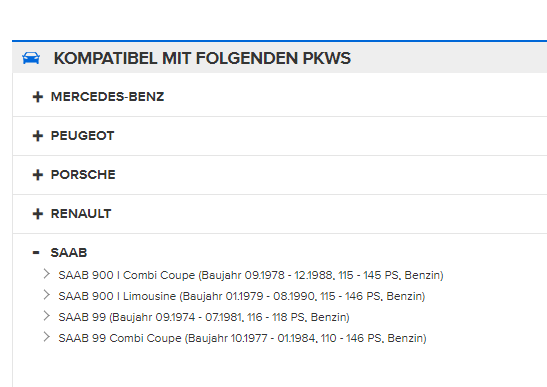The width and height of the screenshot is (547, 387).
Task: Expand the Peugeot plus icon
Action: pos(38,136)
